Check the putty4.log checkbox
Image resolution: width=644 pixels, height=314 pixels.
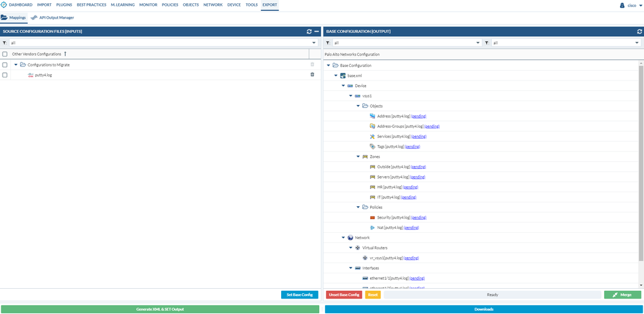[5, 75]
